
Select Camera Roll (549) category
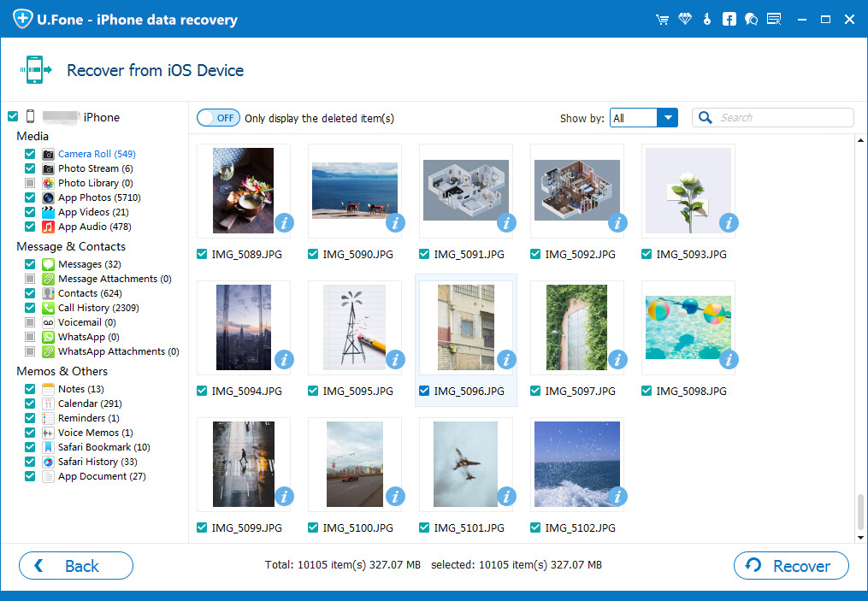97,154
